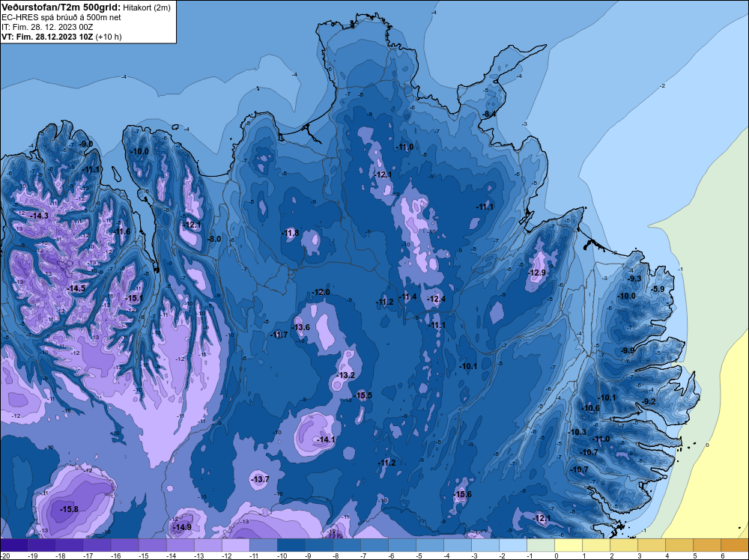Click the -10.3 temperature value

[x=577, y=432]
